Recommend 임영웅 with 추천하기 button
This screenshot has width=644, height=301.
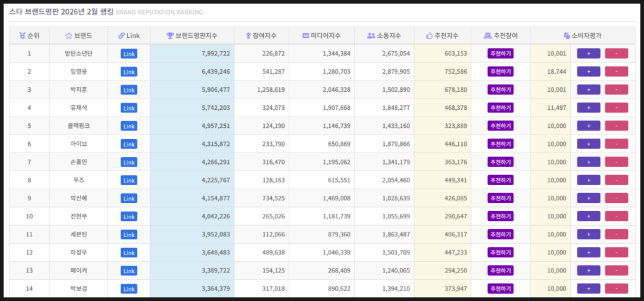point(501,72)
